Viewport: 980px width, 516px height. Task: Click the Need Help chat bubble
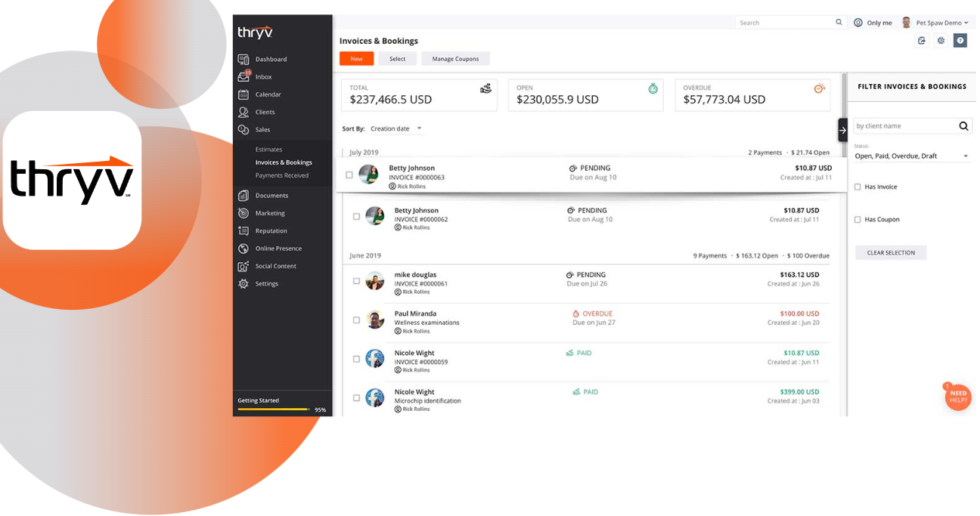coord(958,397)
